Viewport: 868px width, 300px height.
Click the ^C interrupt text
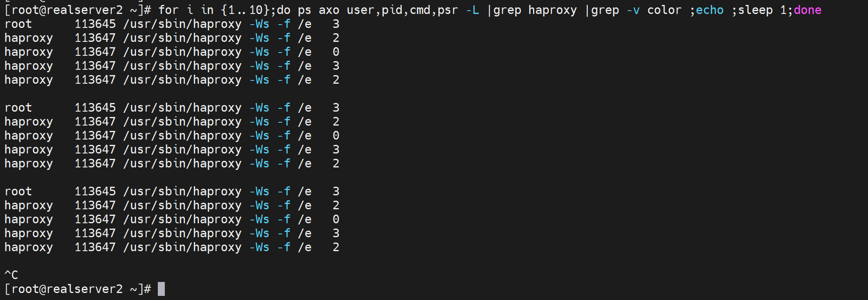point(11,275)
